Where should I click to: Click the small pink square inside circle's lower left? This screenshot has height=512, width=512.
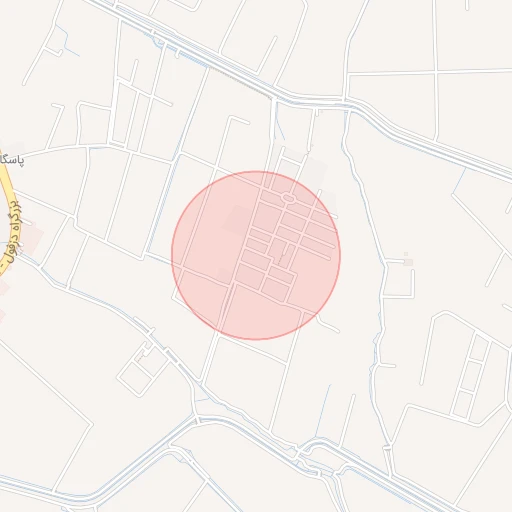[224, 275]
